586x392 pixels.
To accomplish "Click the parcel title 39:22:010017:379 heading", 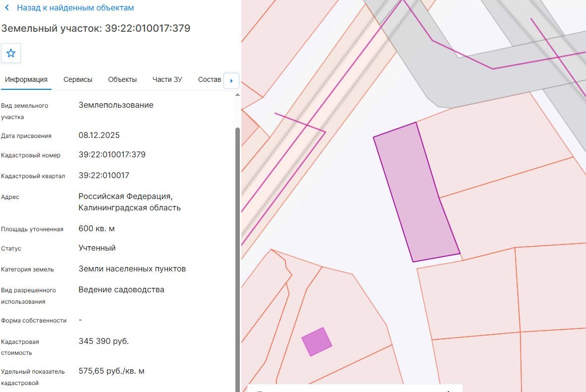I will pyautogui.click(x=96, y=28).
